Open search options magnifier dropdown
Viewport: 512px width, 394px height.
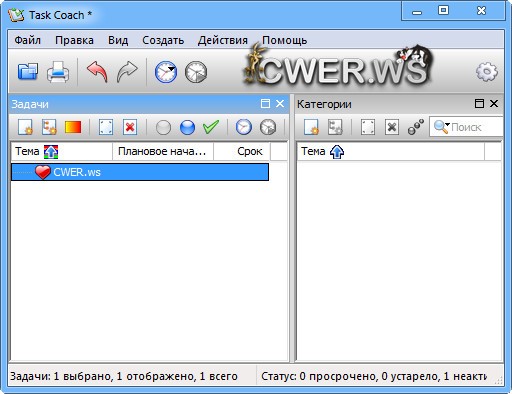(441, 127)
